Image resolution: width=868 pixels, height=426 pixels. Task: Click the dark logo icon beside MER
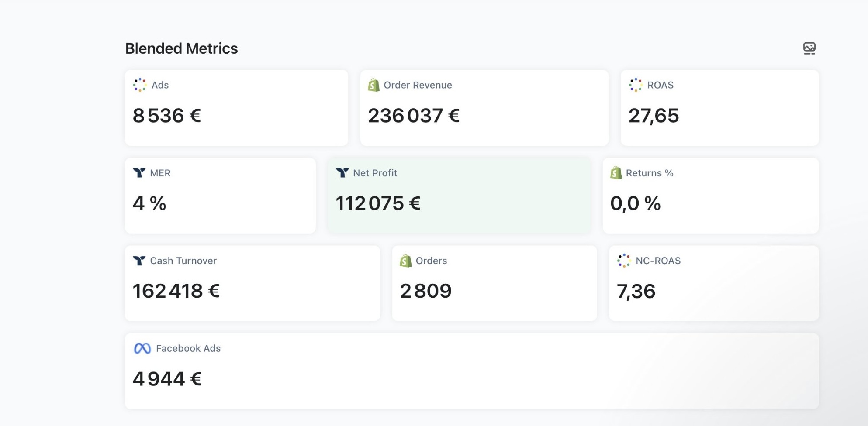tap(139, 173)
